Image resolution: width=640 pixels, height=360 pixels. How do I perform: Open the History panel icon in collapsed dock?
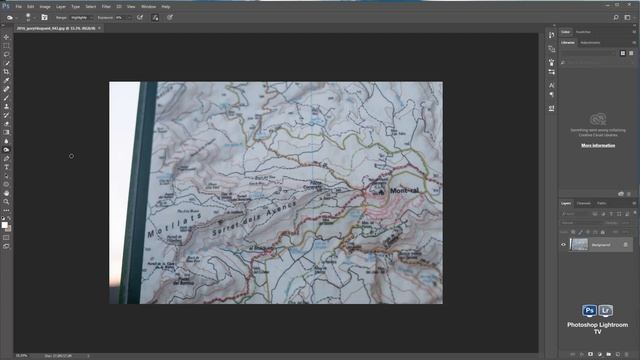(x=552, y=35)
